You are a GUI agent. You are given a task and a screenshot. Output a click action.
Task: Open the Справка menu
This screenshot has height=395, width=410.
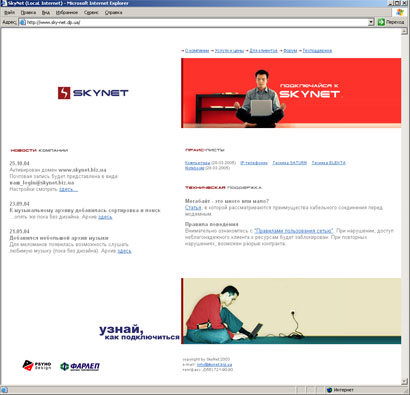pos(114,12)
